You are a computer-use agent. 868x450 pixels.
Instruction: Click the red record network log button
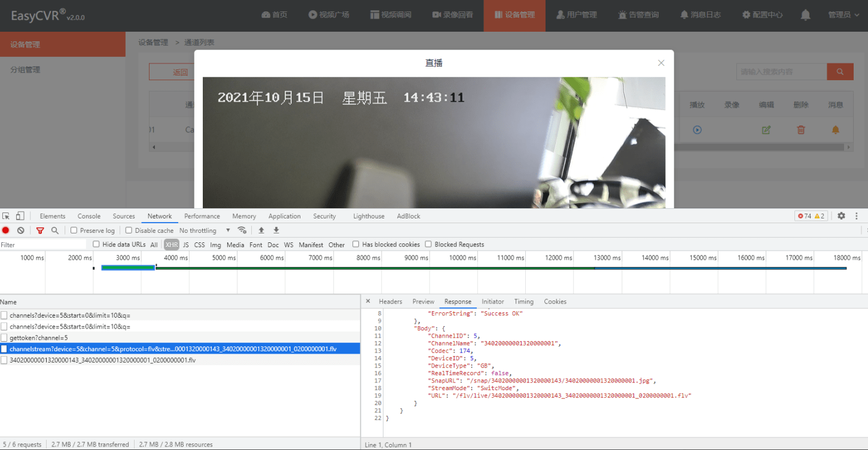point(6,230)
